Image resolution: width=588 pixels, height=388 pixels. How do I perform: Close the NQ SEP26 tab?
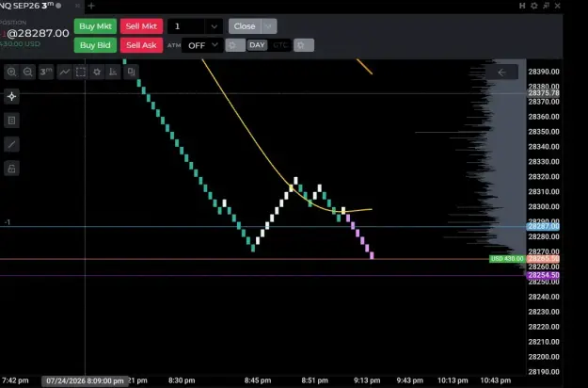tap(77, 6)
